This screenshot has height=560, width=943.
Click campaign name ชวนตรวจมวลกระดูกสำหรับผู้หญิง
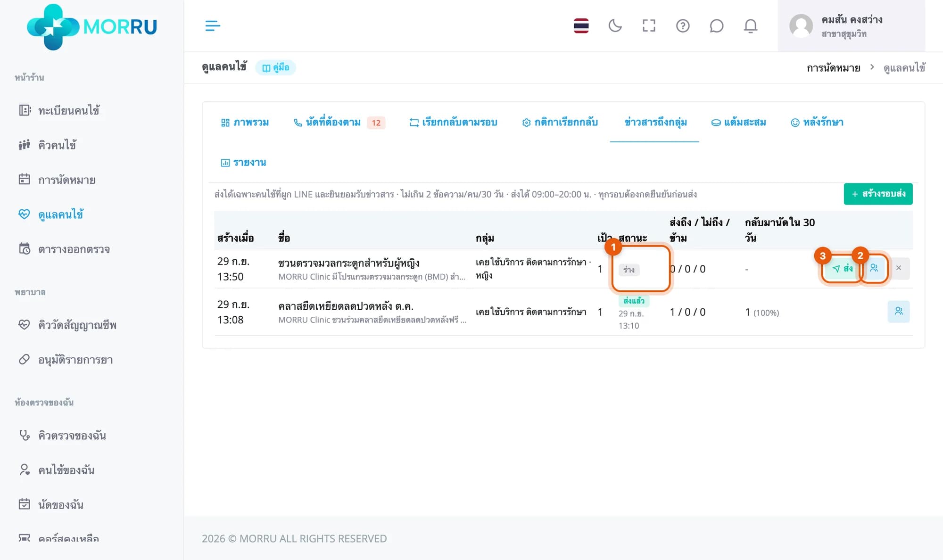[349, 263]
